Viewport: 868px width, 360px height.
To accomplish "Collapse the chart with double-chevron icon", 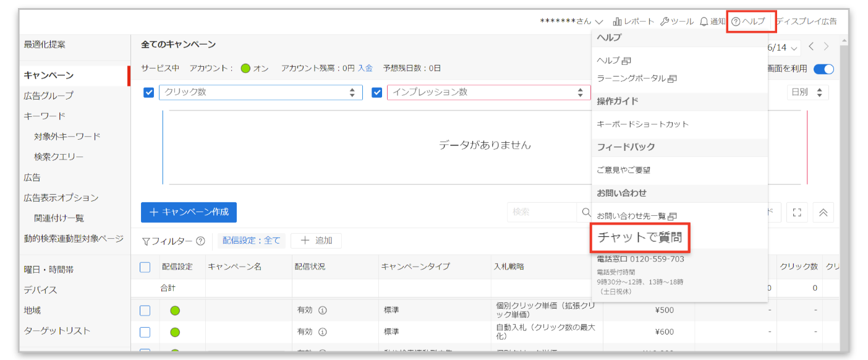I will [x=823, y=212].
